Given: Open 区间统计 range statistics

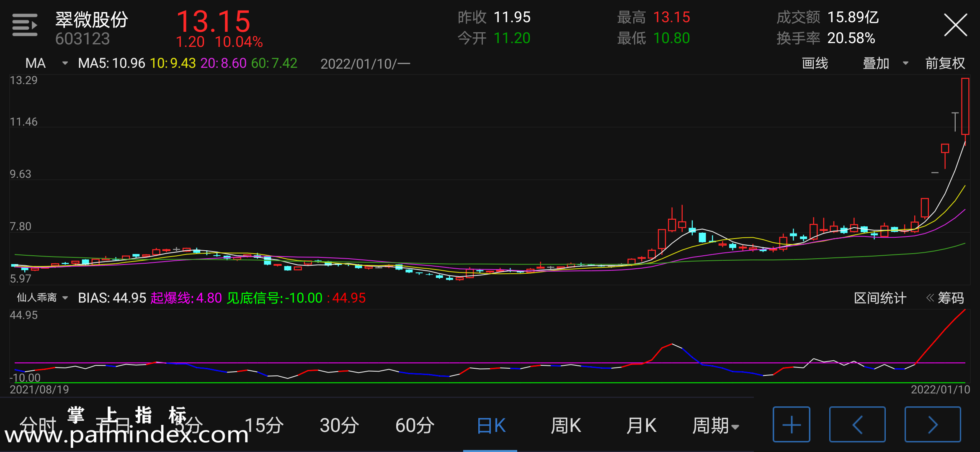Looking at the screenshot, I should (x=880, y=298).
